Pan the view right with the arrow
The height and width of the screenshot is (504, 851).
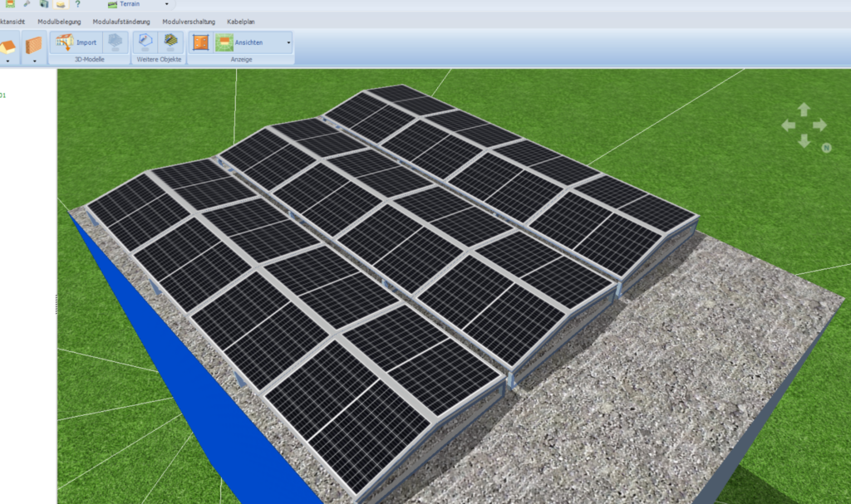coord(819,125)
